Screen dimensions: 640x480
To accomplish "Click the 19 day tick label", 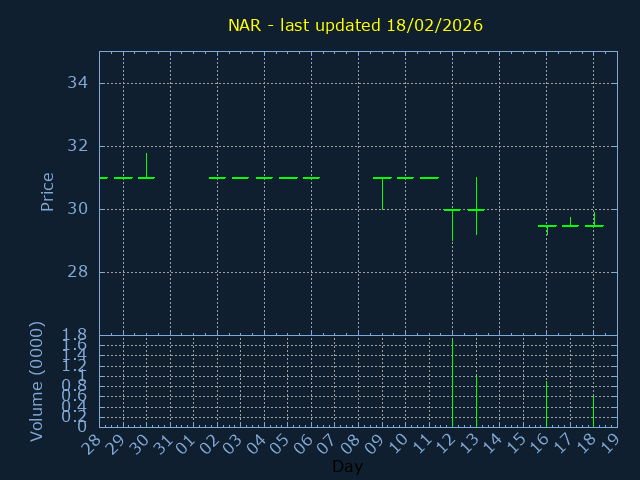I will coord(609,443).
